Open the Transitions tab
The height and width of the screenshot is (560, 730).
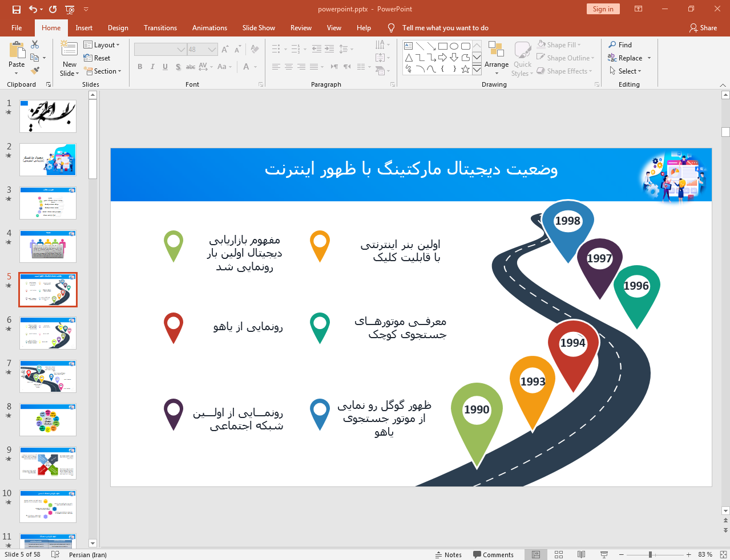click(160, 28)
